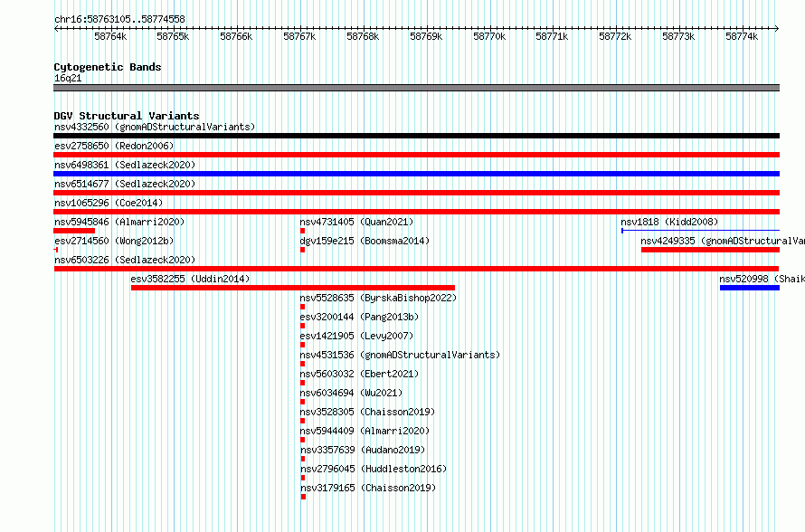Open nsv3179165 (Chaisson2019) label
The height and width of the screenshot is (532, 805).
click(x=368, y=488)
